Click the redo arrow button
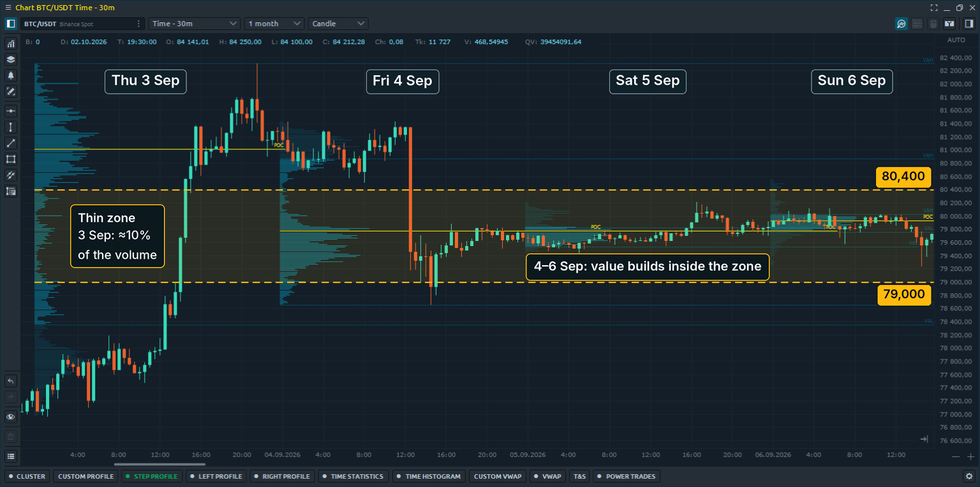 pos(11,397)
